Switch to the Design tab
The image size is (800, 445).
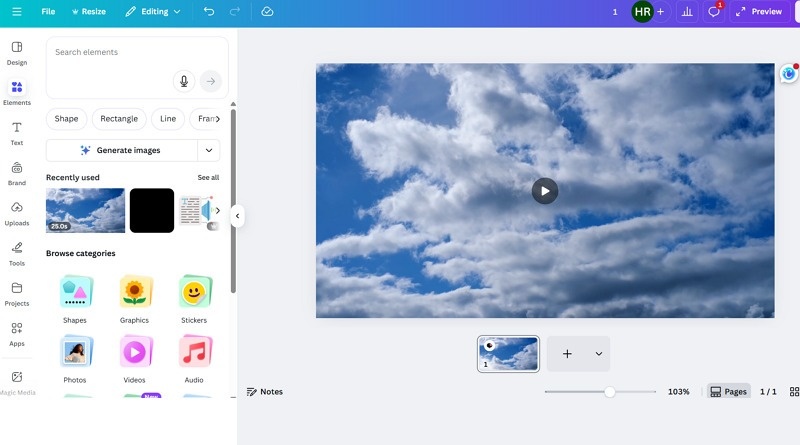point(17,54)
